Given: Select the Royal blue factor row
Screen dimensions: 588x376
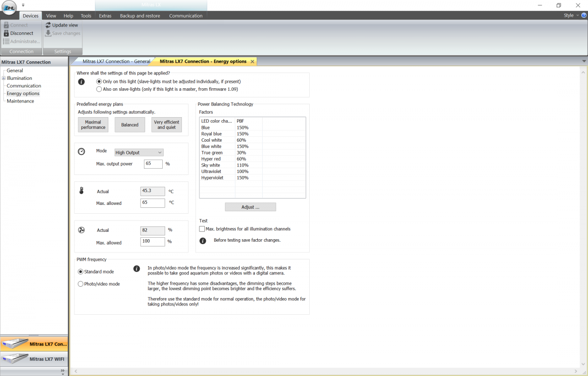Looking at the screenshot, I should coord(252,134).
